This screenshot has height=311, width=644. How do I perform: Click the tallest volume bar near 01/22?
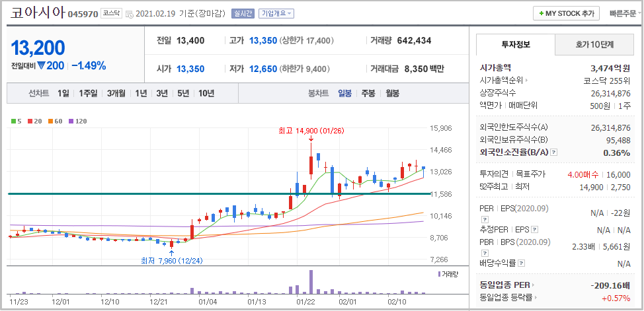(311, 282)
